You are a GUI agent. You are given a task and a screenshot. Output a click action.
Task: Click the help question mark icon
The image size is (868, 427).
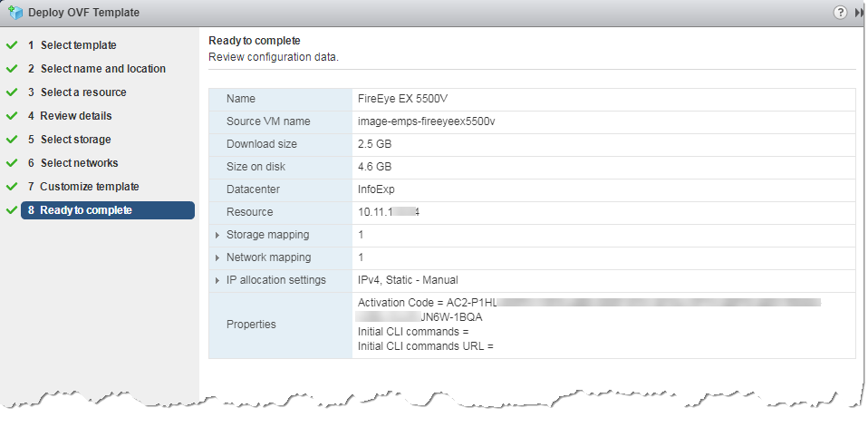click(840, 12)
